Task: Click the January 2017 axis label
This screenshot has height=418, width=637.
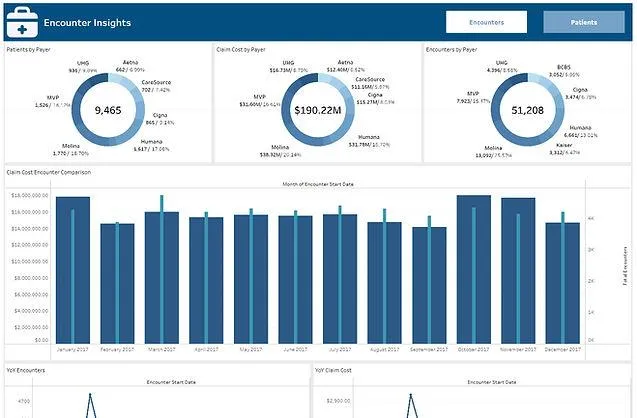Action: pyautogui.click(x=73, y=349)
